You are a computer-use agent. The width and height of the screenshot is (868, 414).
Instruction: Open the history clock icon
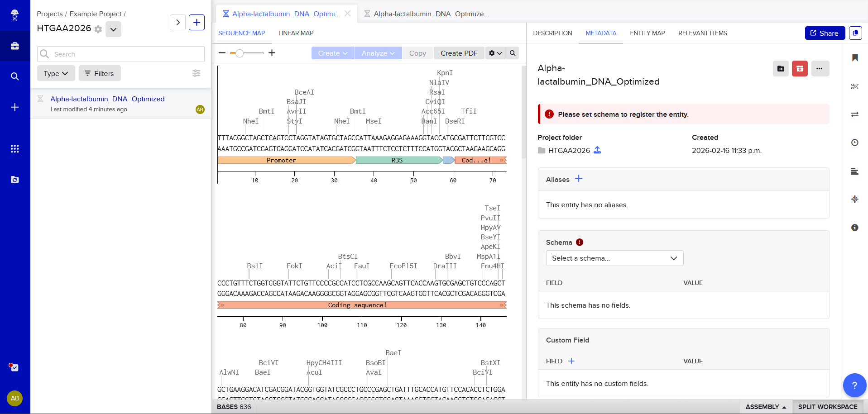pyautogui.click(x=855, y=143)
